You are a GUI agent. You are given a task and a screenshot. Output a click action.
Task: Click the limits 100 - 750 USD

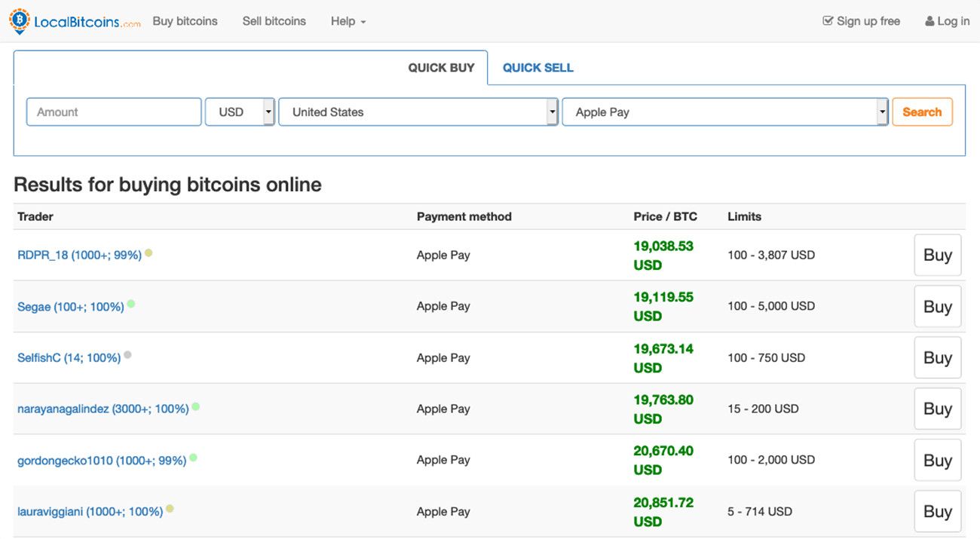pyautogui.click(x=766, y=357)
